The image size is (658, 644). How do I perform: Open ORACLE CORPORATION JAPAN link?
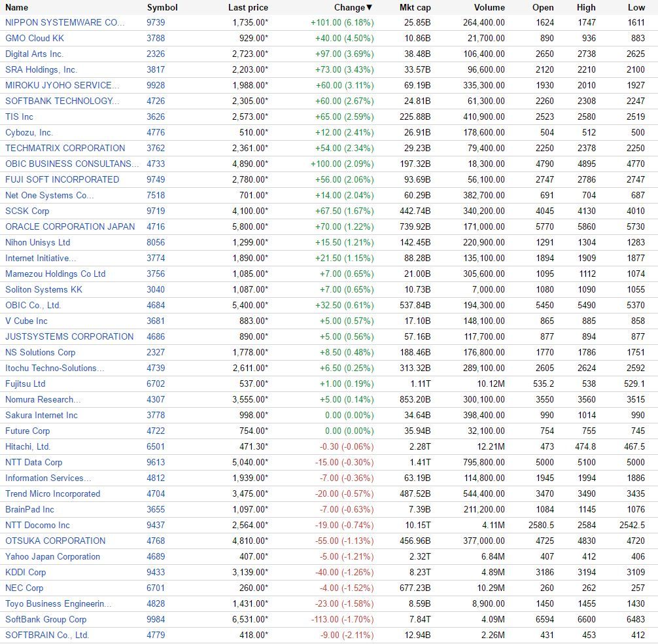tap(70, 226)
